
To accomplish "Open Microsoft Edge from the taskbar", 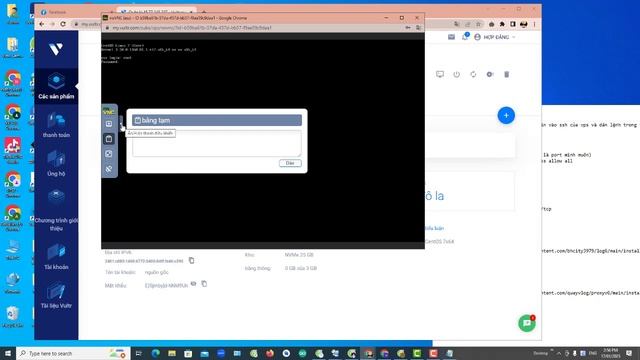I will [156, 353].
